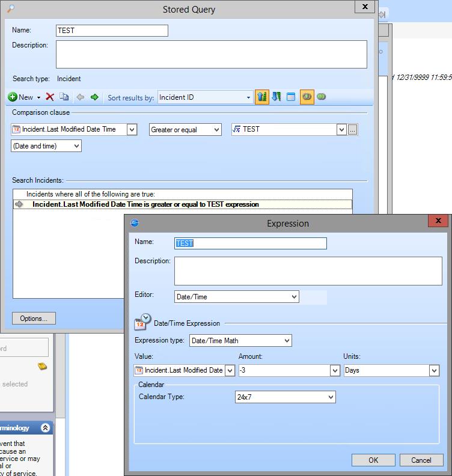Click the copy clause icon
The image size is (452, 476).
64,97
